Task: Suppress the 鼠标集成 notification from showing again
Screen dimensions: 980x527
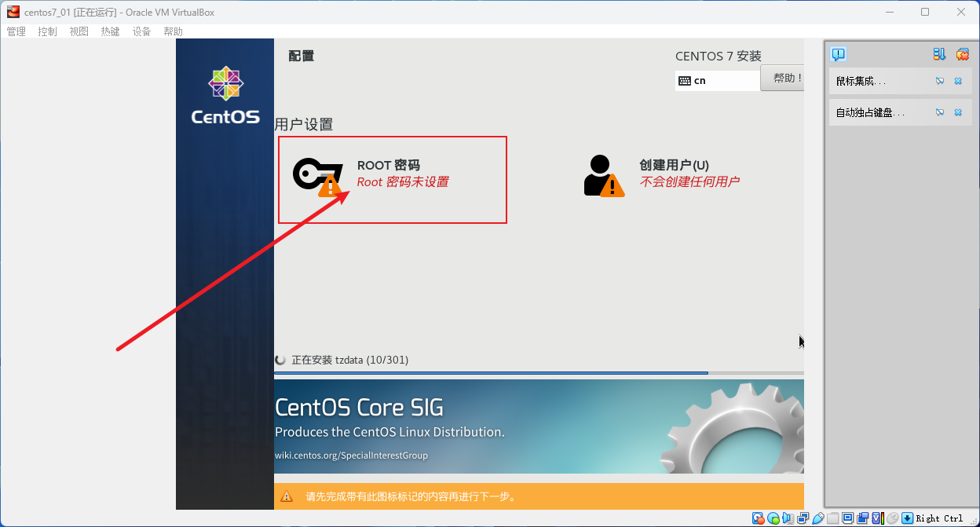Action: click(x=940, y=81)
